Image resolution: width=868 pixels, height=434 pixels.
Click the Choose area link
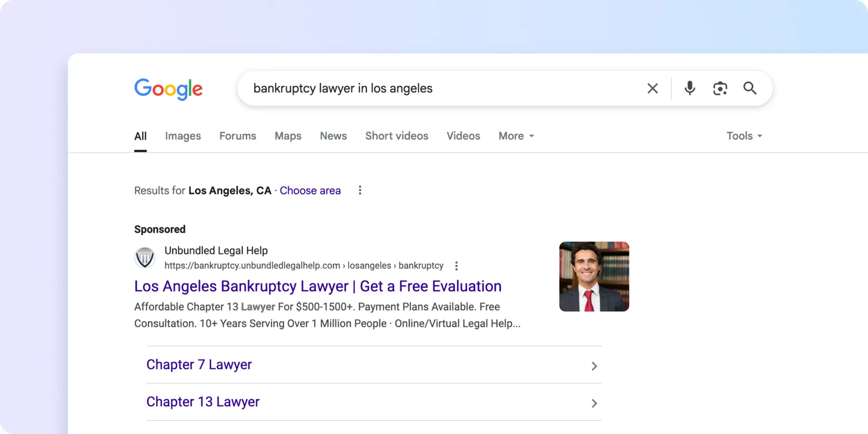[310, 191]
